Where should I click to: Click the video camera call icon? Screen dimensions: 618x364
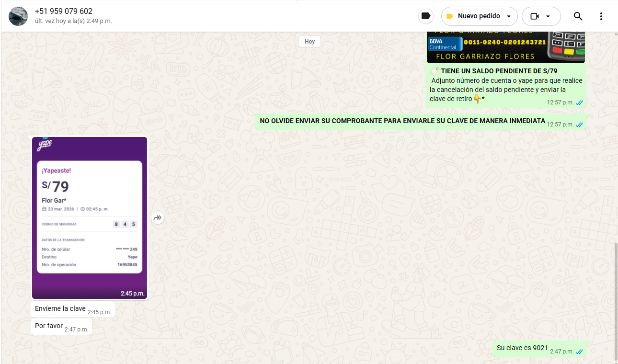[x=535, y=16]
